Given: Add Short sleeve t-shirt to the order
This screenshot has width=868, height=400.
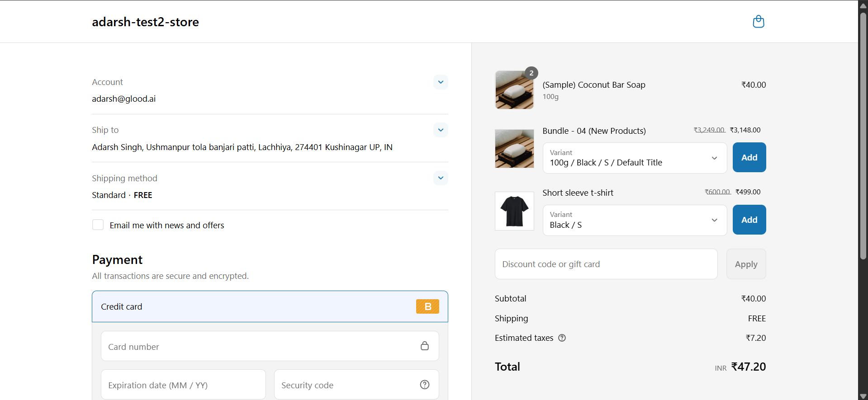Looking at the screenshot, I should [x=749, y=220].
